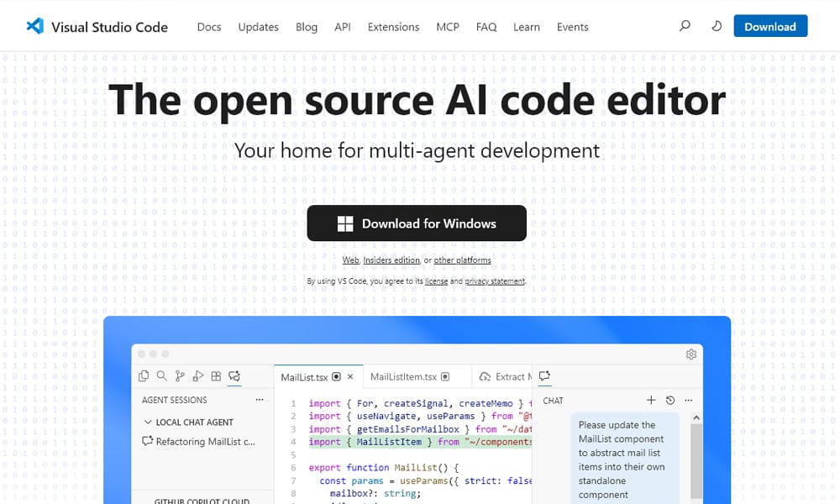Select the Source Control branch icon
The image size is (840, 504).
(x=180, y=376)
